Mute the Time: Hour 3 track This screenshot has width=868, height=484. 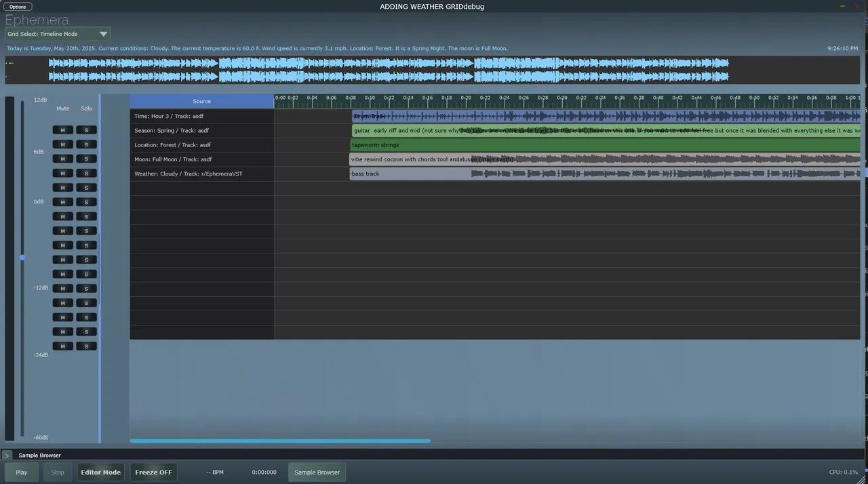pyautogui.click(x=62, y=129)
